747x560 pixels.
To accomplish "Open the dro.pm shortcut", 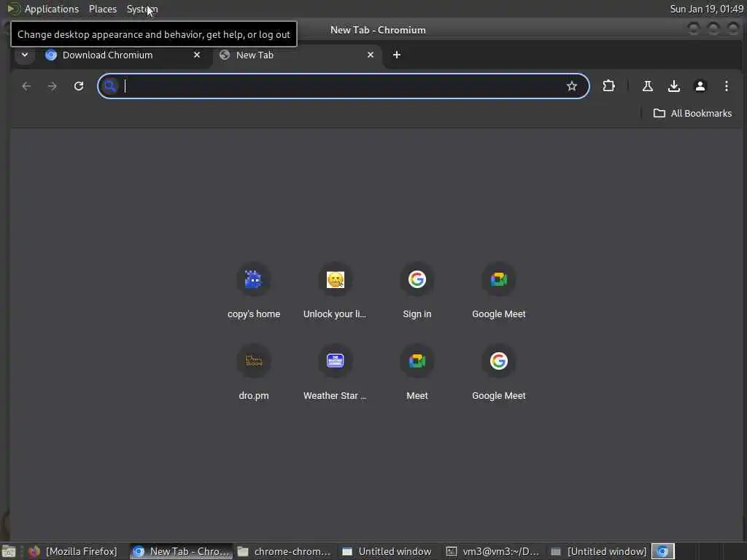I will pos(253,373).
